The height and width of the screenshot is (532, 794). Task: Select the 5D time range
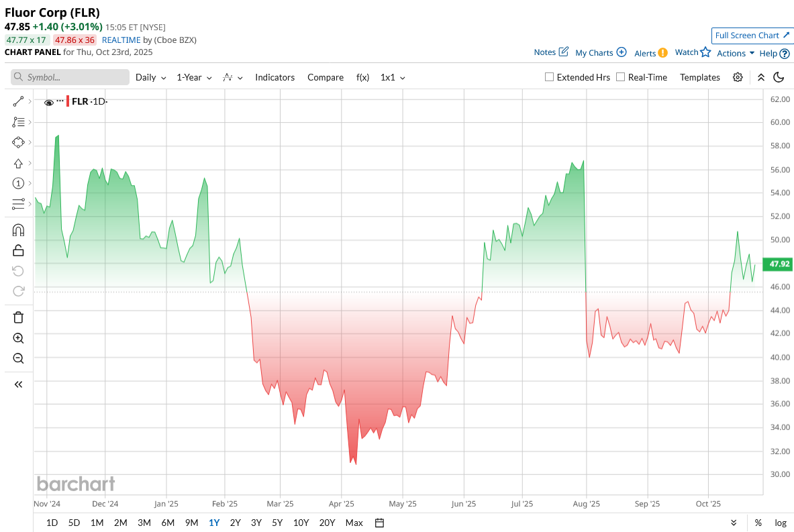74,523
